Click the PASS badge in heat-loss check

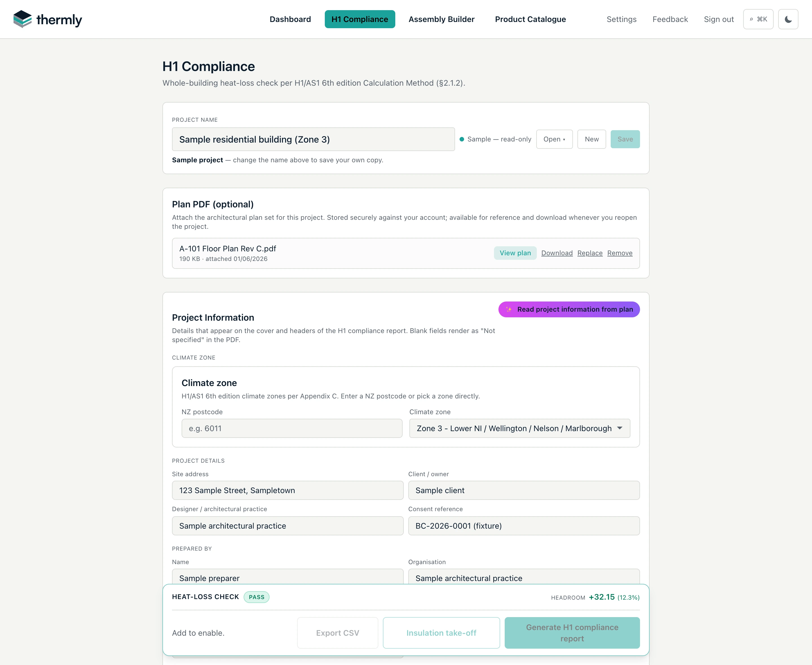[x=256, y=597]
